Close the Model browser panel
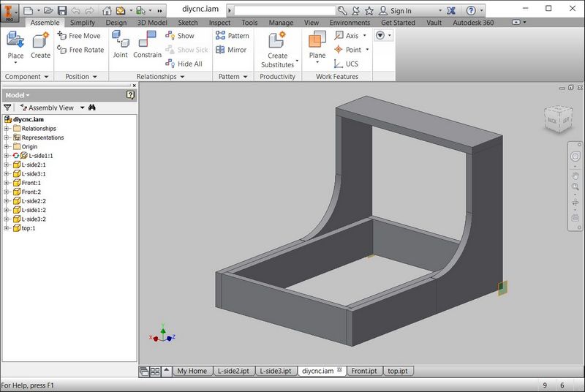 pos(135,86)
